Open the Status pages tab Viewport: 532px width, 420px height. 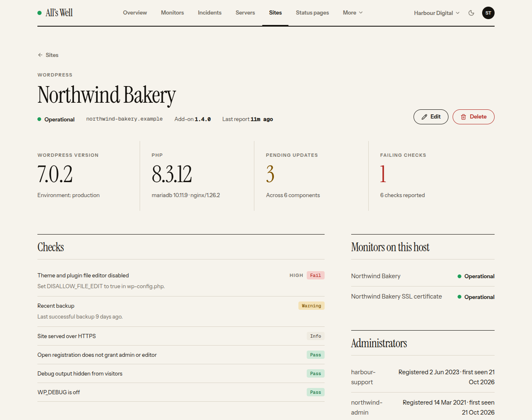coord(312,13)
